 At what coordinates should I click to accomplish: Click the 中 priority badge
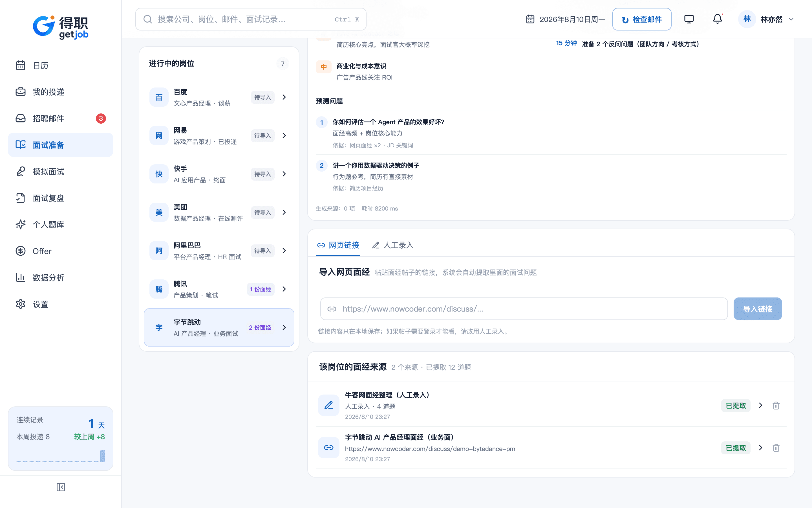(323, 67)
